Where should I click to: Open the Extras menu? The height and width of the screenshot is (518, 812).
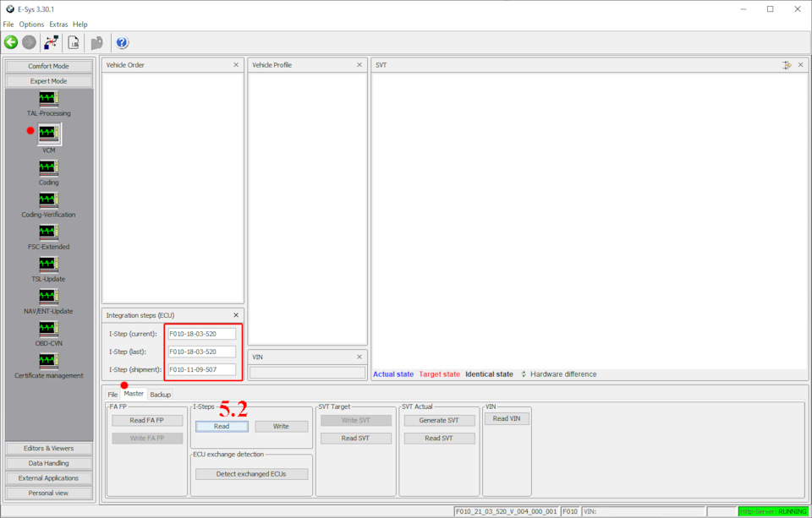(x=58, y=25)
